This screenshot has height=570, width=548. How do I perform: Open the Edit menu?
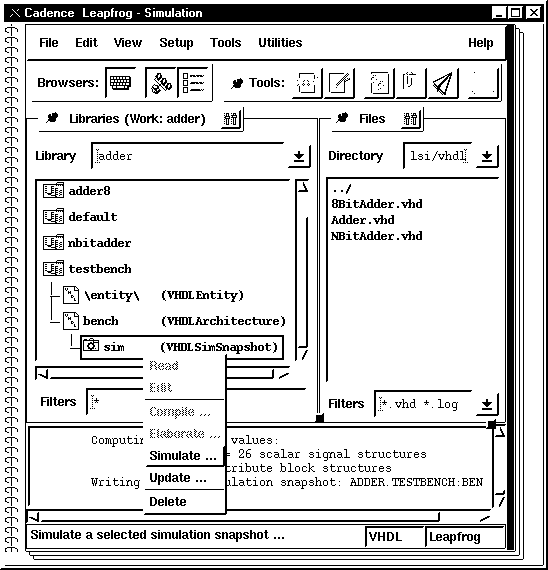87,43
